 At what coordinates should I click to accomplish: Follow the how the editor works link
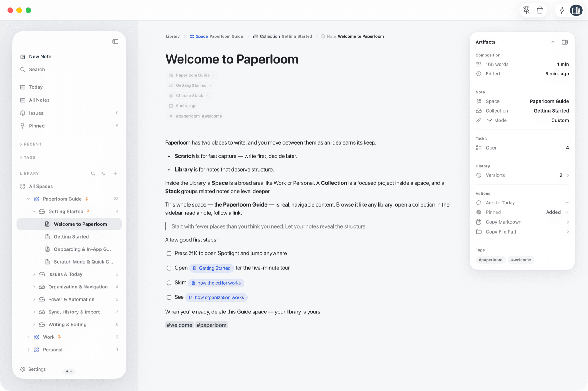pos(216,283)
